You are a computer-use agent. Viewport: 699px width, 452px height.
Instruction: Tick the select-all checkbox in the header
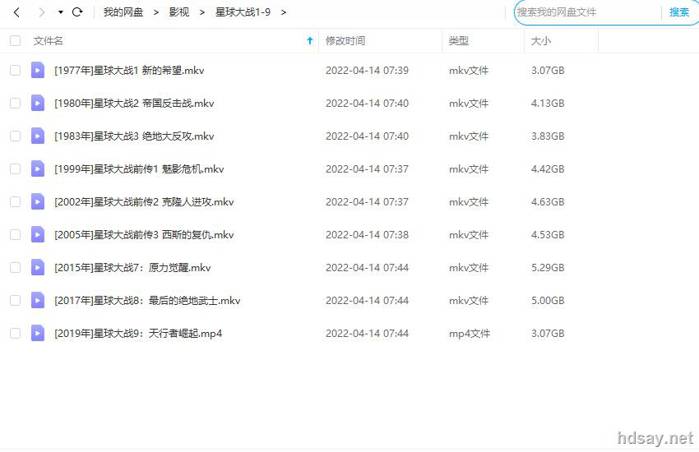[x=15, y=41]
